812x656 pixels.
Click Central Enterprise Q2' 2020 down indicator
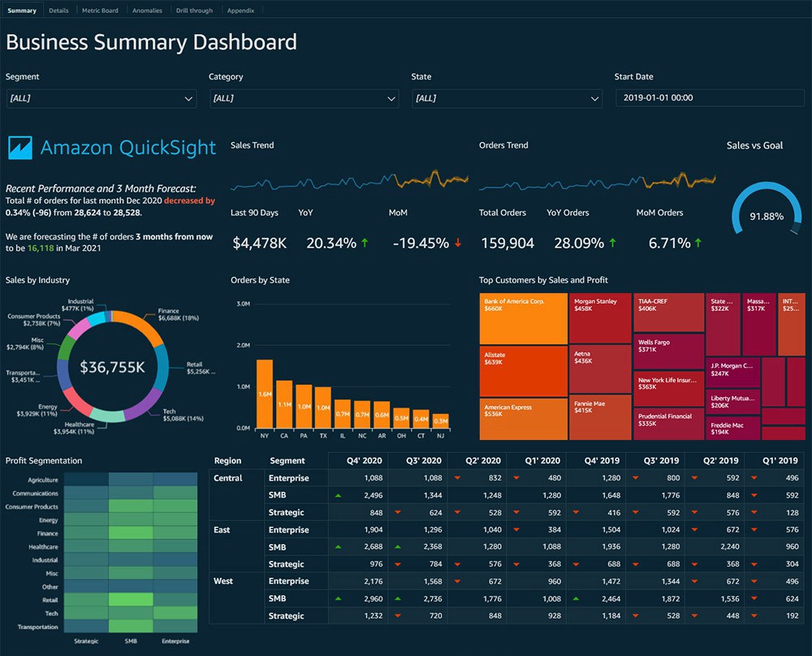[457, 478]
